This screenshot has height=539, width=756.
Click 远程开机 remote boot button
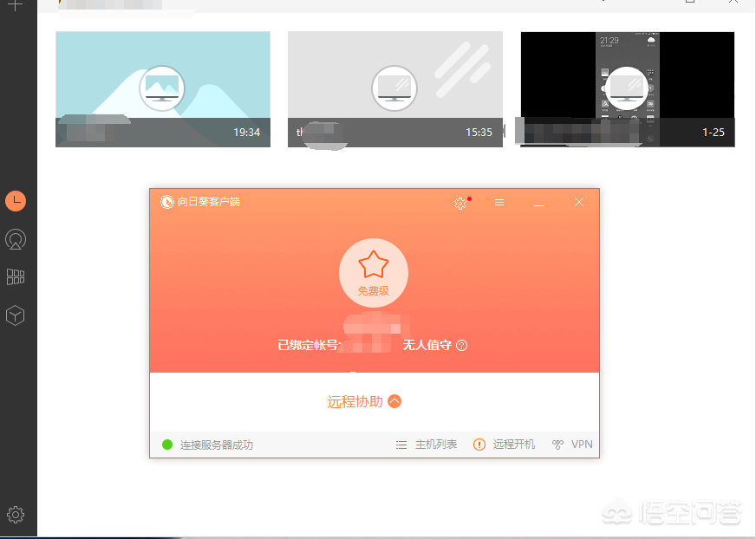(x=504, y=445)
